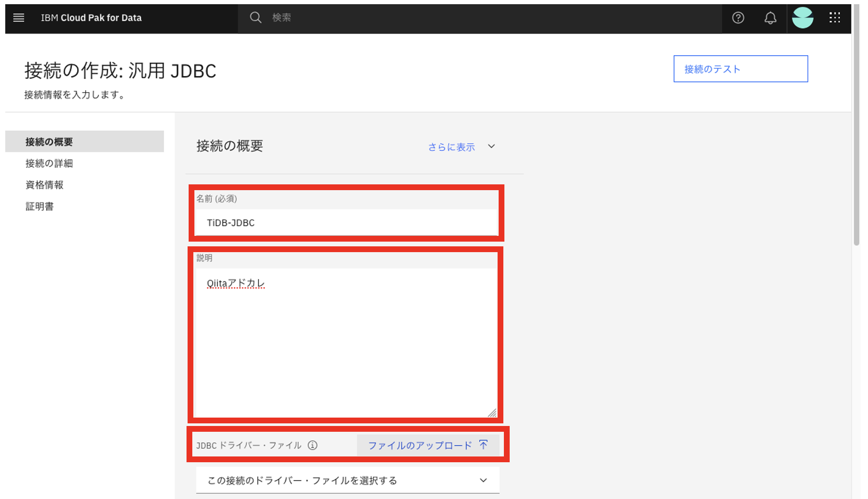Image resolution: width=868 pixels, height=499 pixels.
Task: Select 接続の概要 in the sidebar
Action: [x=49, y=141]
